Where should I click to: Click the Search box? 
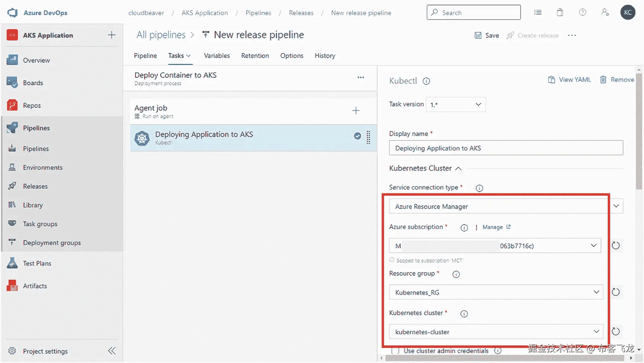pos(474,12)
